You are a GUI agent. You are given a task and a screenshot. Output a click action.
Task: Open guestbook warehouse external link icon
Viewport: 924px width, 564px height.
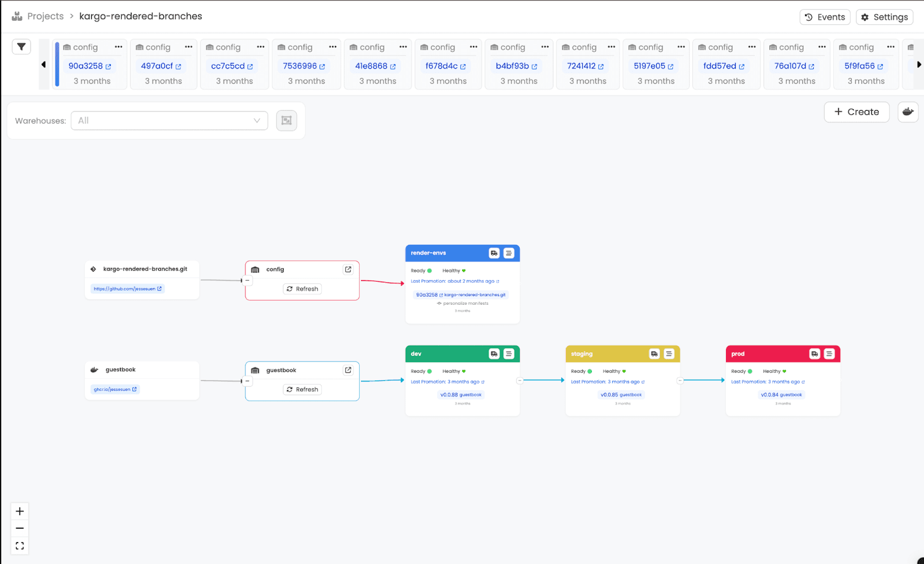tap(348, 370)
